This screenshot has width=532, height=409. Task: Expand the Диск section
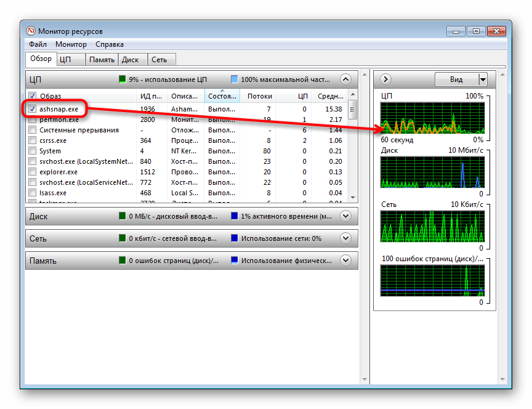(345, 216)
